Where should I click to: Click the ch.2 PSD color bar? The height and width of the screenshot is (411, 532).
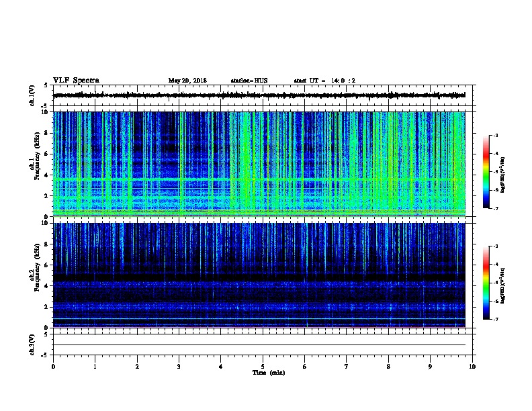point(486,283)
